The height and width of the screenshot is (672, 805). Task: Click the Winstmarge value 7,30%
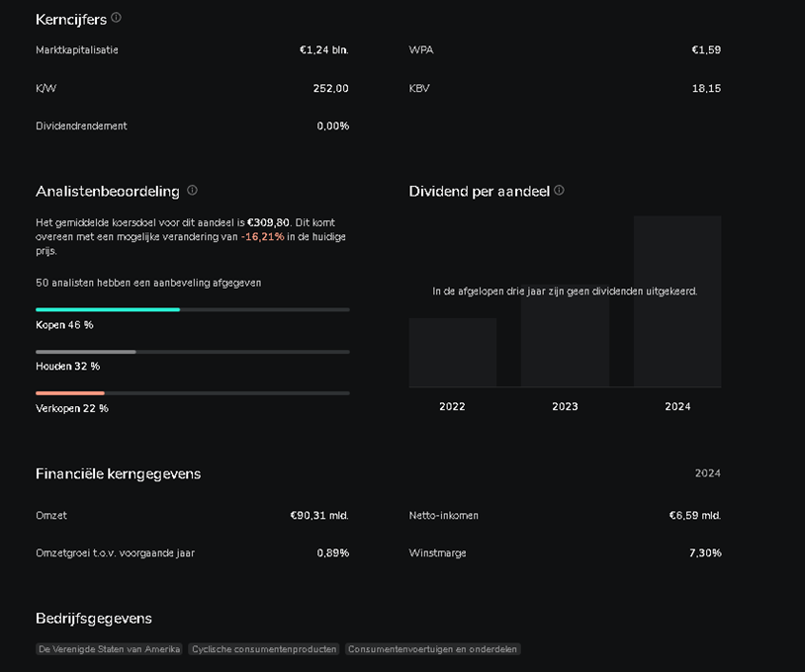[705, 553]
